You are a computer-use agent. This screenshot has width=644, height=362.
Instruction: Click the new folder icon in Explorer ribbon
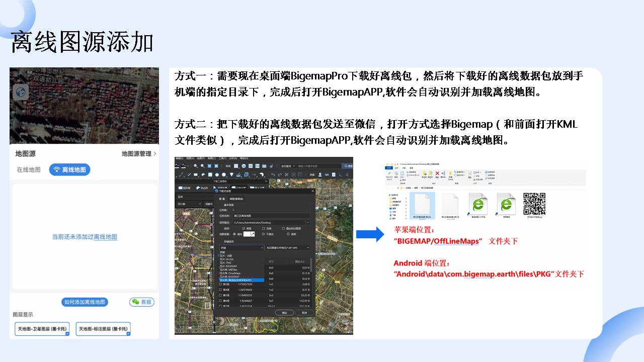450,174
